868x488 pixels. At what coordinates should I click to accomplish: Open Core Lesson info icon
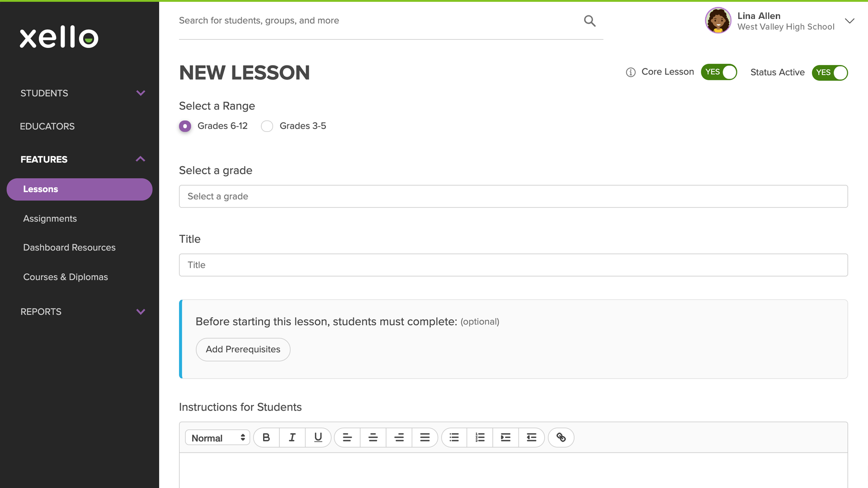coord(631,72)
